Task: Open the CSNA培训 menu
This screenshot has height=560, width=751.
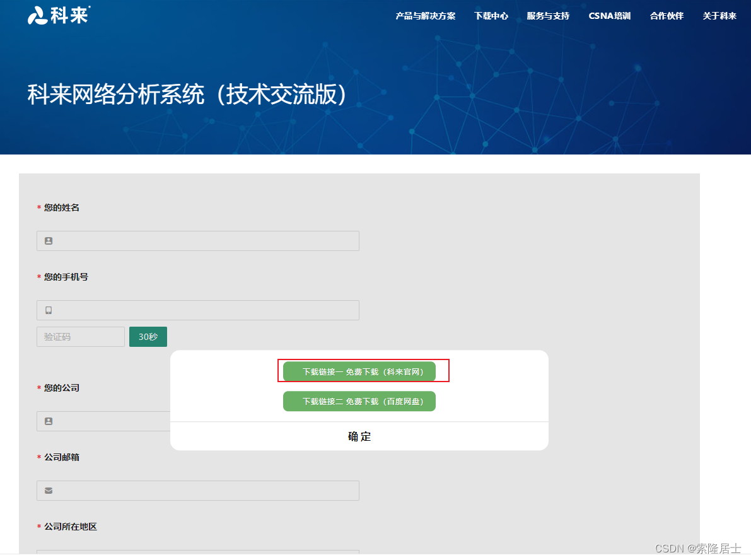Action: [609, 16]
